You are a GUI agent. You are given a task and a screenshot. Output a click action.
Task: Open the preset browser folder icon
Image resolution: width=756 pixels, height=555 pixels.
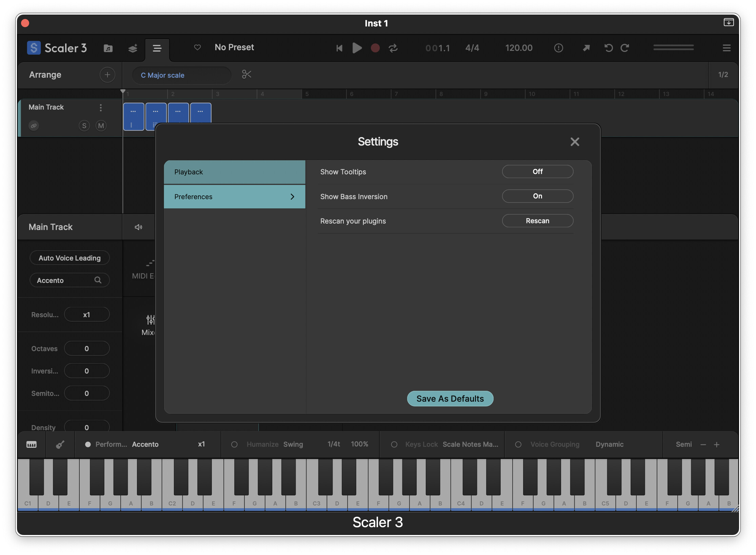(108, 48)
